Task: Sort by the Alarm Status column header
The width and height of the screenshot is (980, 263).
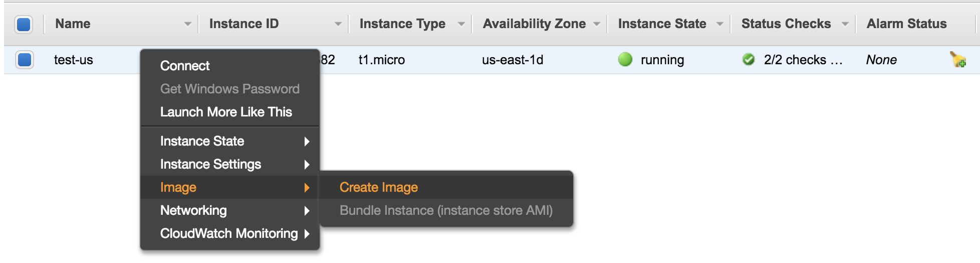Action: coord(906,24)
